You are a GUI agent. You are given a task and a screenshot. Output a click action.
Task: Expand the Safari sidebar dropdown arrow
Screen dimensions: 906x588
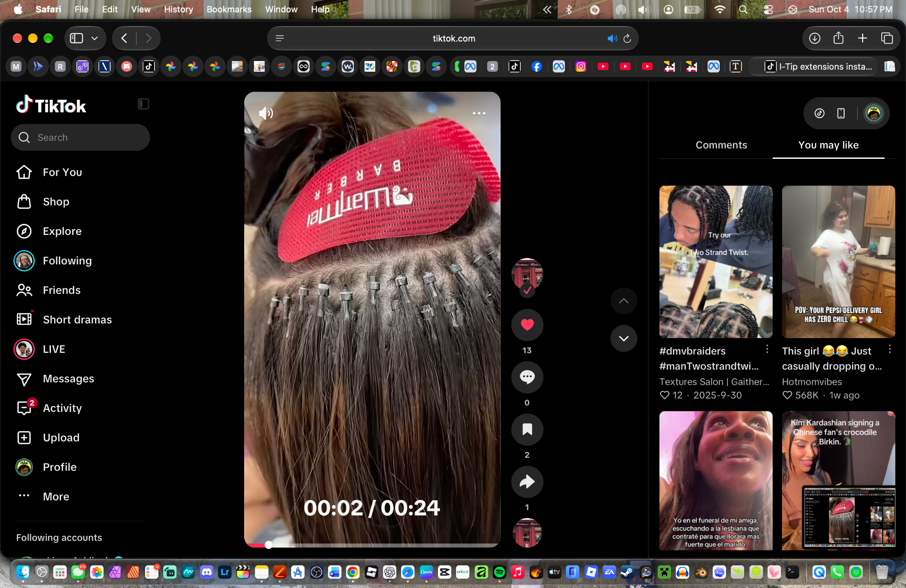[94, 38]
